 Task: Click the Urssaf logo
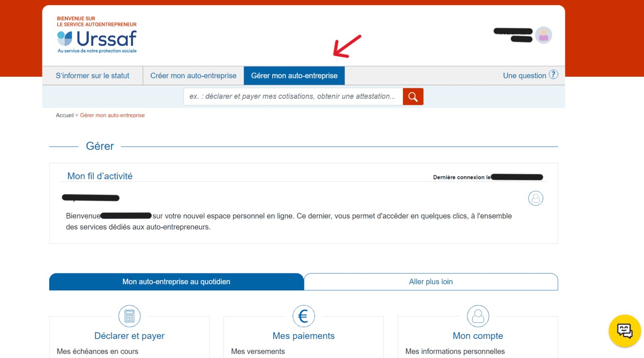click(x=97, y=40)
